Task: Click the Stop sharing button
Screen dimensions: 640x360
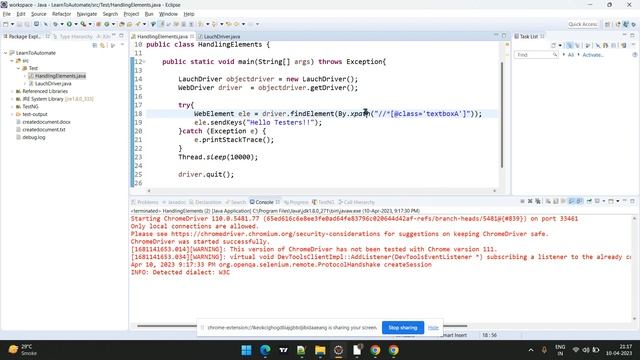Action: [402, 327]
